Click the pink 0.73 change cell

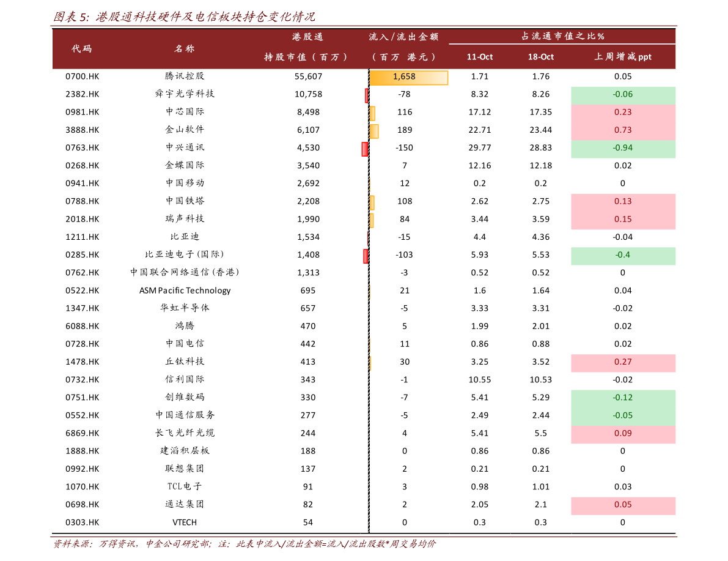pos(623,130)
